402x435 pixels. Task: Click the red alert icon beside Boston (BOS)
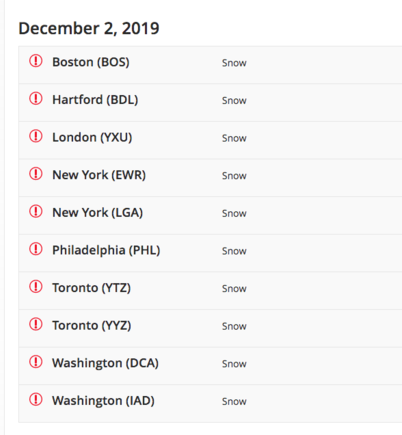pyautogui.click(x=36, y=61)
